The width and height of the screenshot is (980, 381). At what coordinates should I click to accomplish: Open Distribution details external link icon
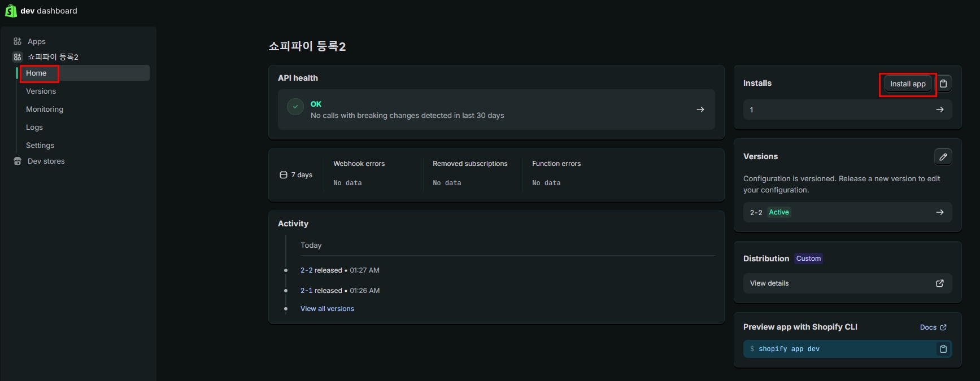click(939, 283)
